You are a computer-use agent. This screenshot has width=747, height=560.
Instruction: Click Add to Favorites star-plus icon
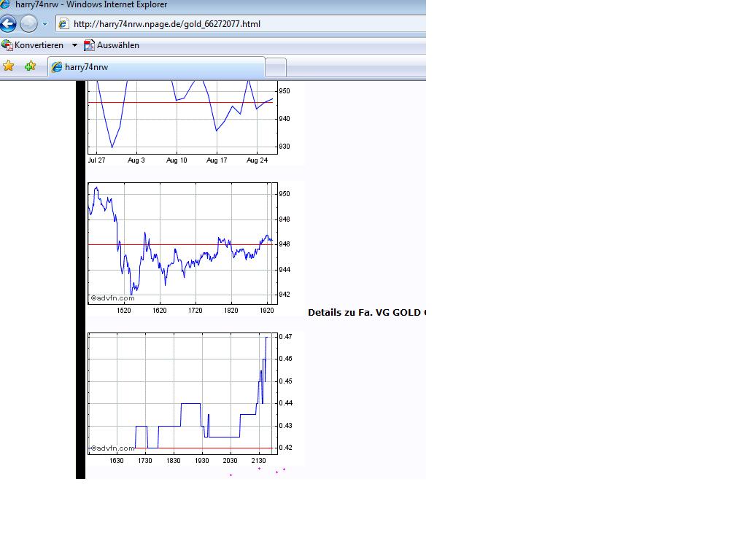[x=30, y=66]
